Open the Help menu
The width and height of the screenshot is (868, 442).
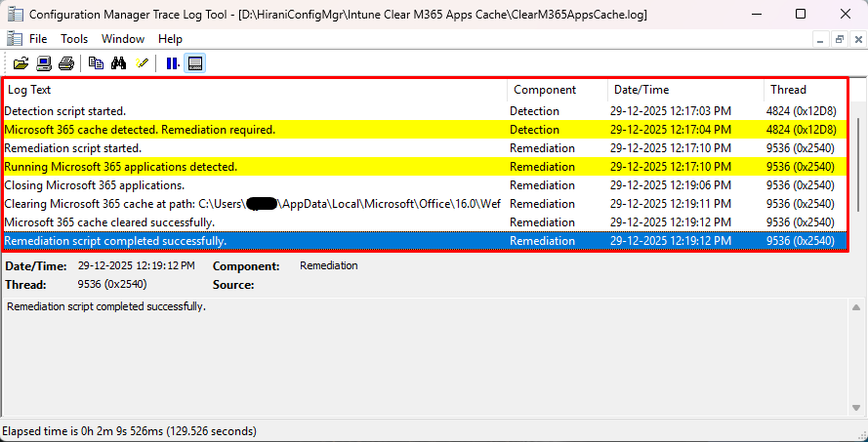(x=170, y=39)
